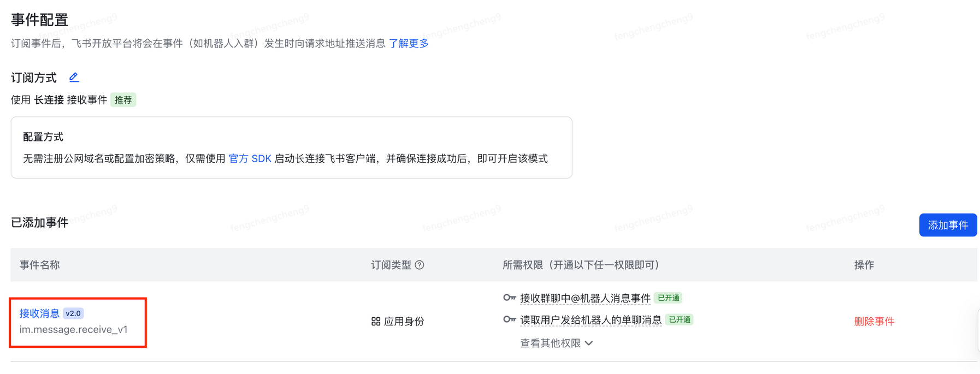Click the 已开通 badge on the single chat permission
Image resolution: width=980 pixels, height=374 pixels.
coord(680,319)
